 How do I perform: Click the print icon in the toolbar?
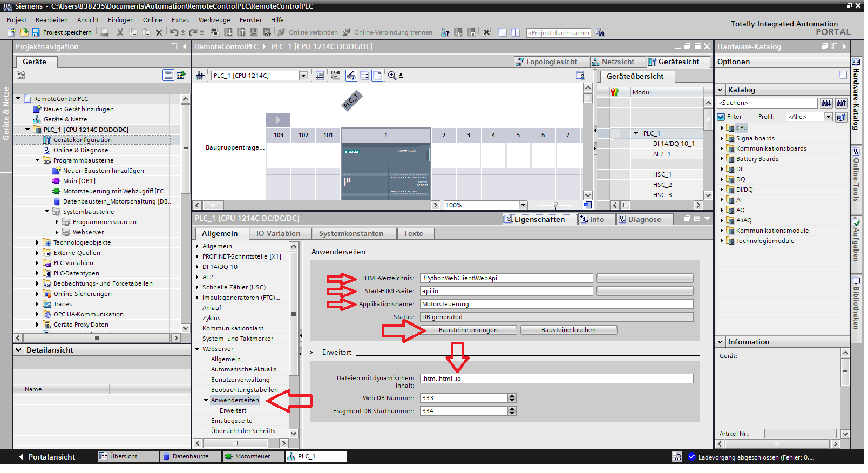[x=105, y=32]
